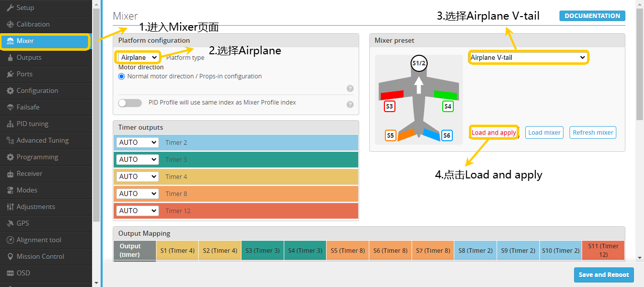Click the Configuration gear icon in sidebar
The height and width of the screenshot is (287, 644).
[10, 90]
